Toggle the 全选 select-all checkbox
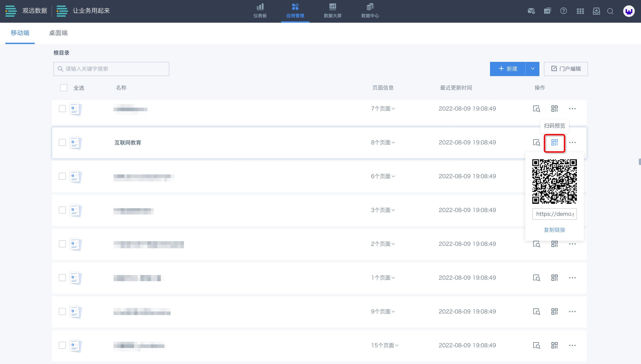This screenshot has height=364, width=641. point(63,88)
